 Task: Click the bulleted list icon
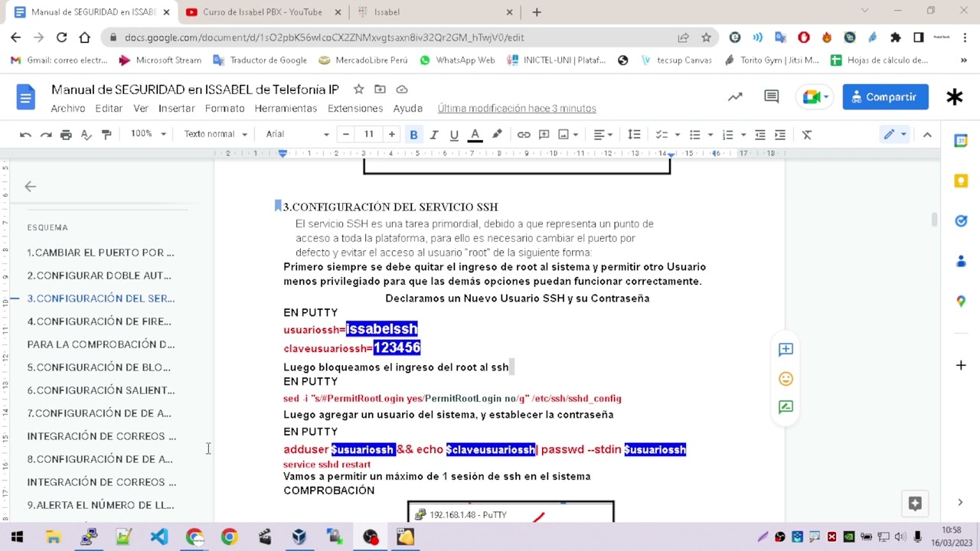[694, 135]
